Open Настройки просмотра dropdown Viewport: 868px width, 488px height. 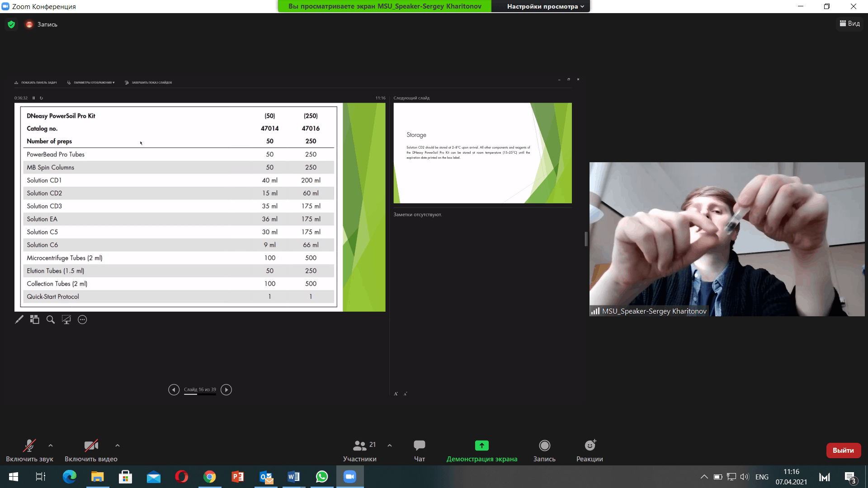(x=545, y=6)
